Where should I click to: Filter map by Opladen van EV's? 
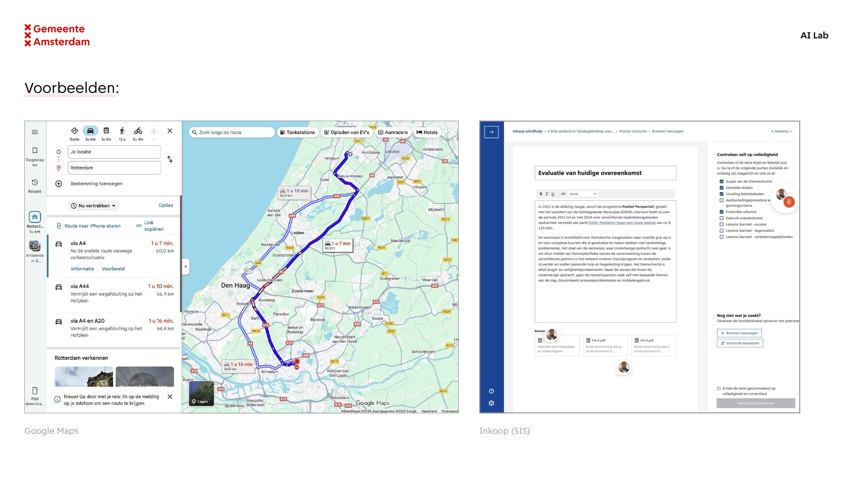(x=346, y=132)
